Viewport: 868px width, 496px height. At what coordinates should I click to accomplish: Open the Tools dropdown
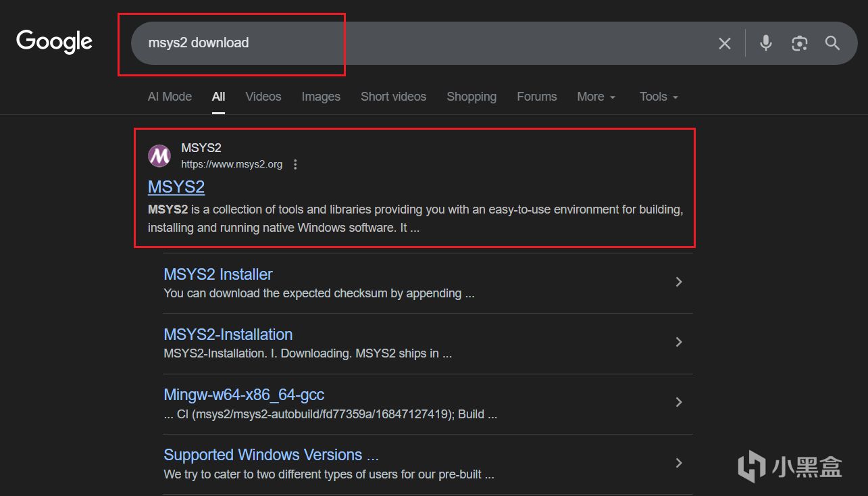coord(659,97)
